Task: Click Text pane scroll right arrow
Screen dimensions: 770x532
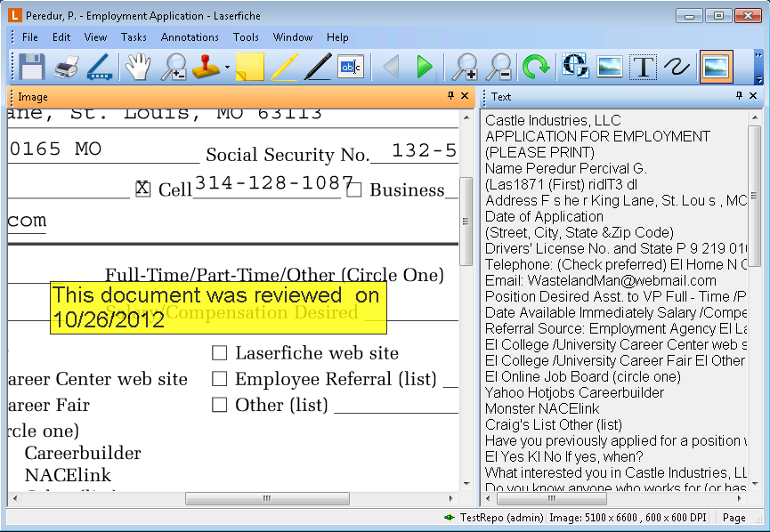Action: point(740,498)
